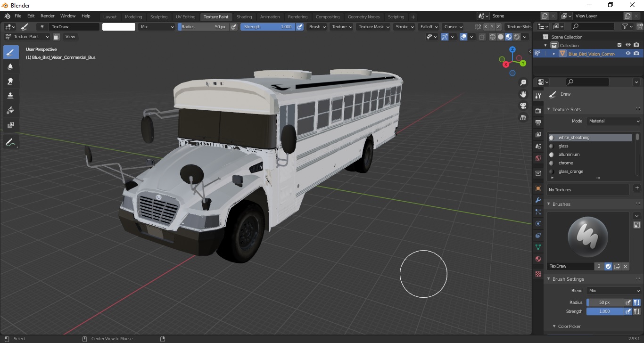This screenshot has width=644, height=343.
Task: Click the View menu button in viewport header
Action: 70,37
